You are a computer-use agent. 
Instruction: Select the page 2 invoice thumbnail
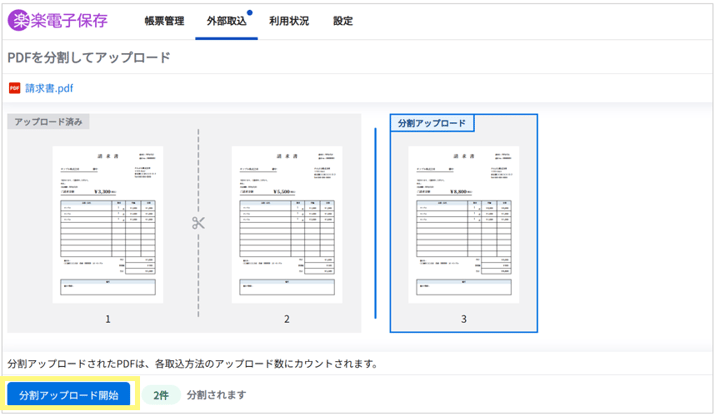pos(287,224)
